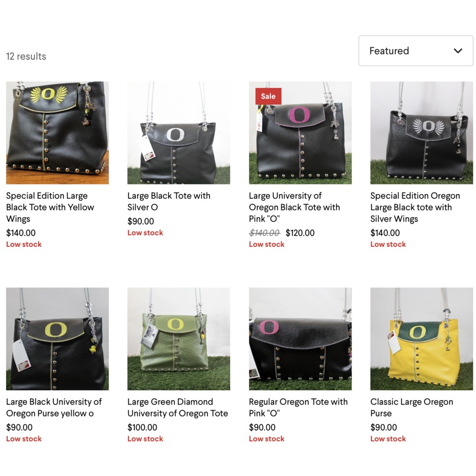Click the Classic Large Oregon Purse title
The height and width of the screenshot is (476, 476).
412,408
